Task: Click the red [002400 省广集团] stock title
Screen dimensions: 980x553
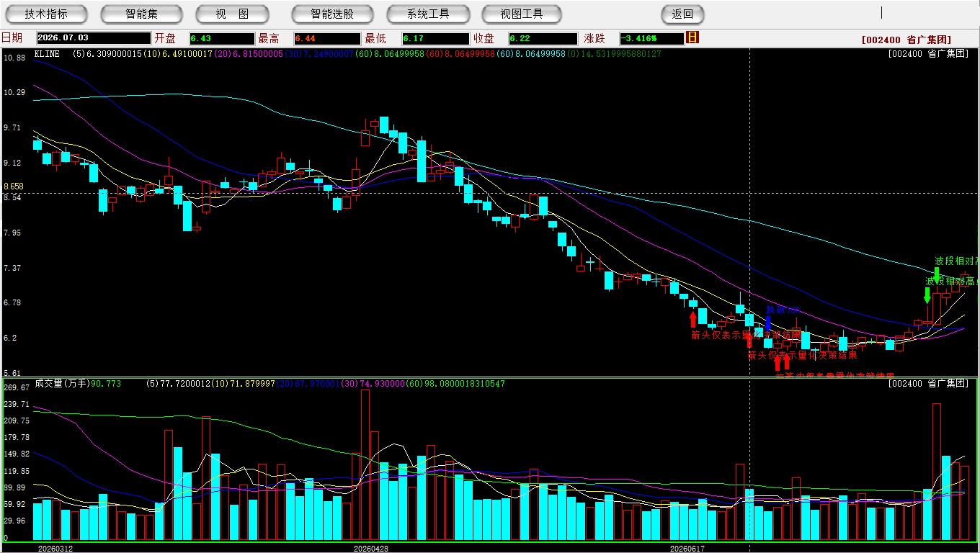Action: [906, 40]
